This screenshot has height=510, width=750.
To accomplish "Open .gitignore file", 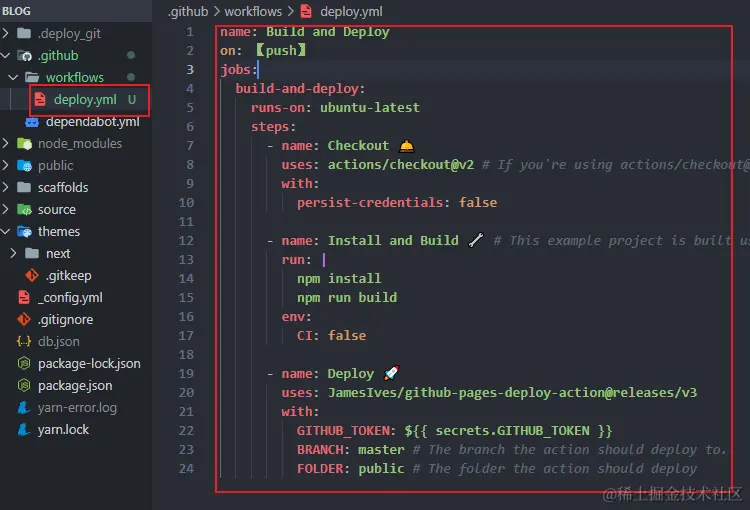I will coord(66,320).
